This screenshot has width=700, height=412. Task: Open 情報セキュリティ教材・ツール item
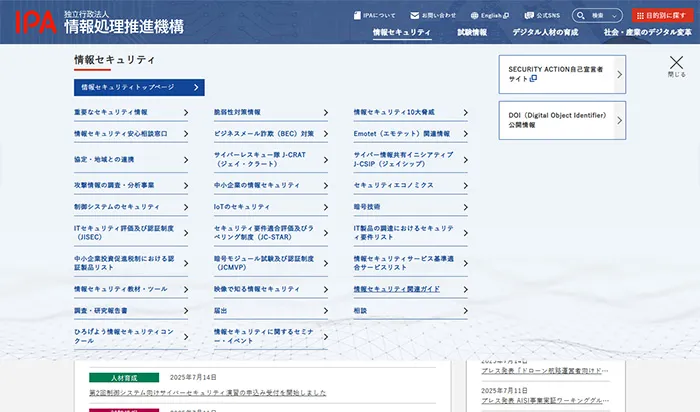pyautogui.click(x=131, y=289)
